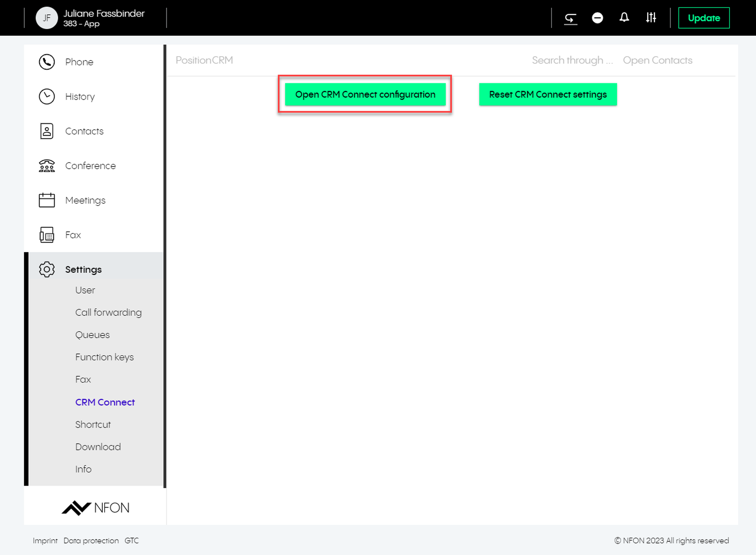This screenshot has height=555, width=756.
Task: Open History via the clock icon
Action: point(47,97)
